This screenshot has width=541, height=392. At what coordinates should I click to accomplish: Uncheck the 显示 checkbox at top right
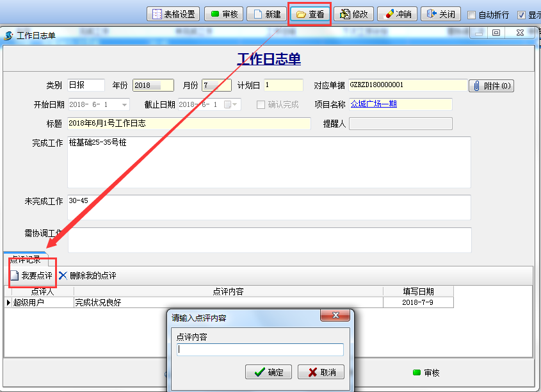[522, 15]
